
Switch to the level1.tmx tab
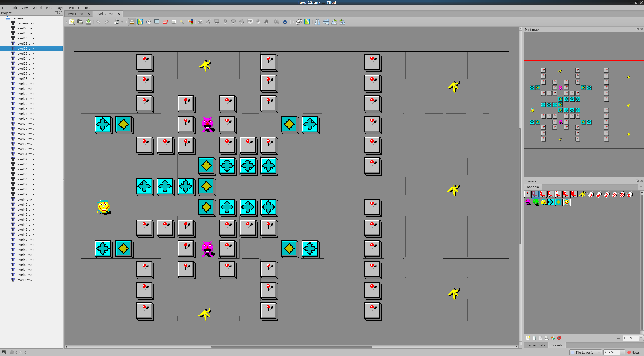[x=75, y=14]
